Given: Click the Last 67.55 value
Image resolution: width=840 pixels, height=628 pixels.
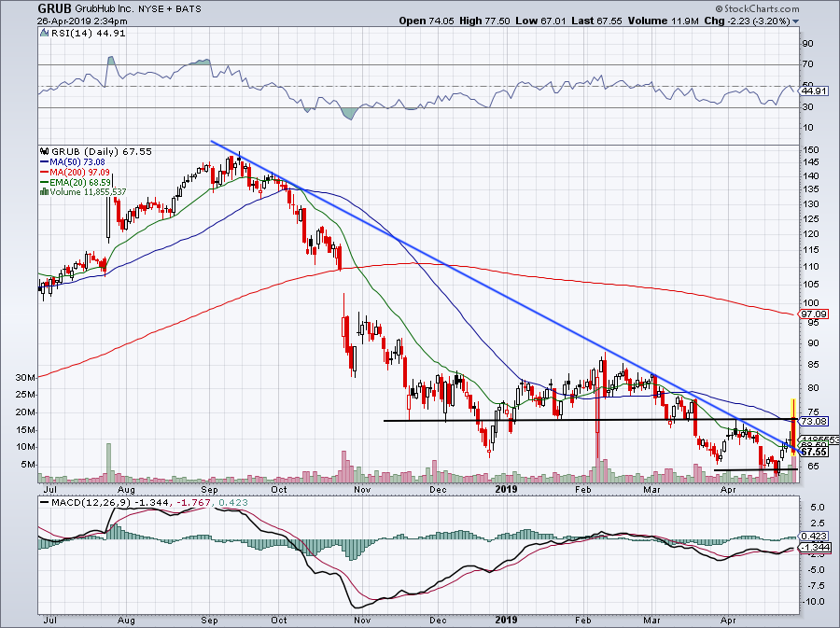Looking at the screenshot, I should point(596,21).
